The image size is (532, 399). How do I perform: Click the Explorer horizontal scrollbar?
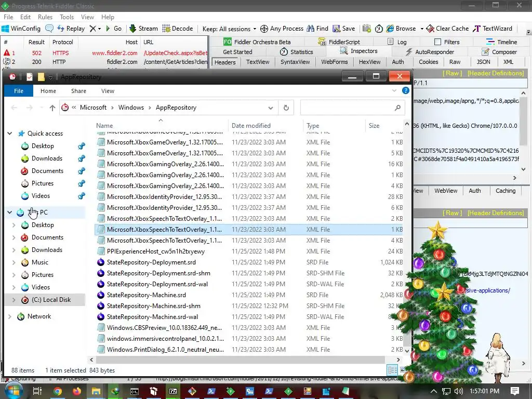[240, 360]
